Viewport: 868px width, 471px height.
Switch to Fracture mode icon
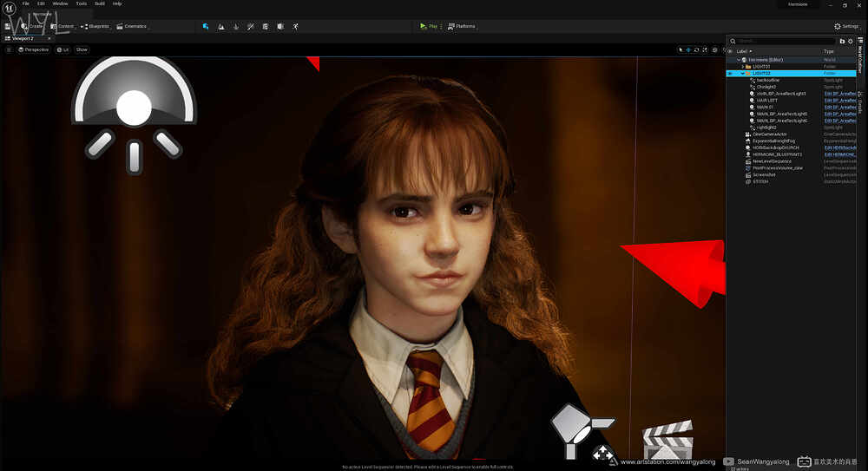coord(280,26)
